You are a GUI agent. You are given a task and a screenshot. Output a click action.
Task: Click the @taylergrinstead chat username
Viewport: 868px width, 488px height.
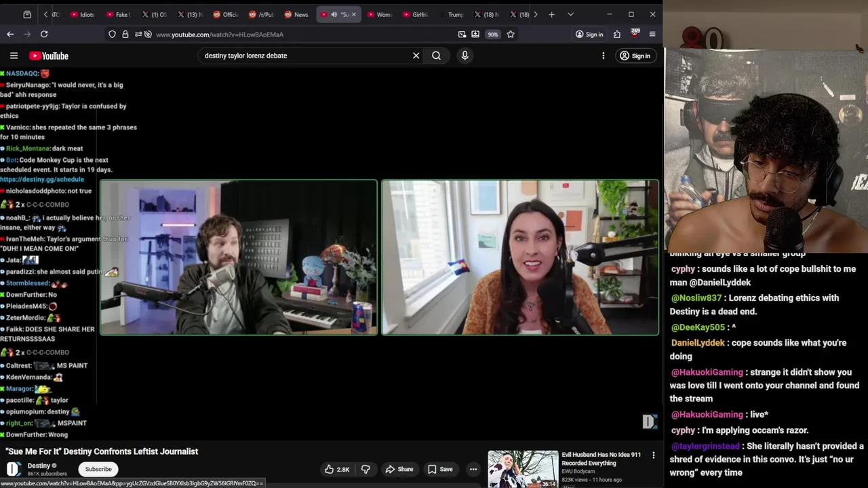pos(705,446)
